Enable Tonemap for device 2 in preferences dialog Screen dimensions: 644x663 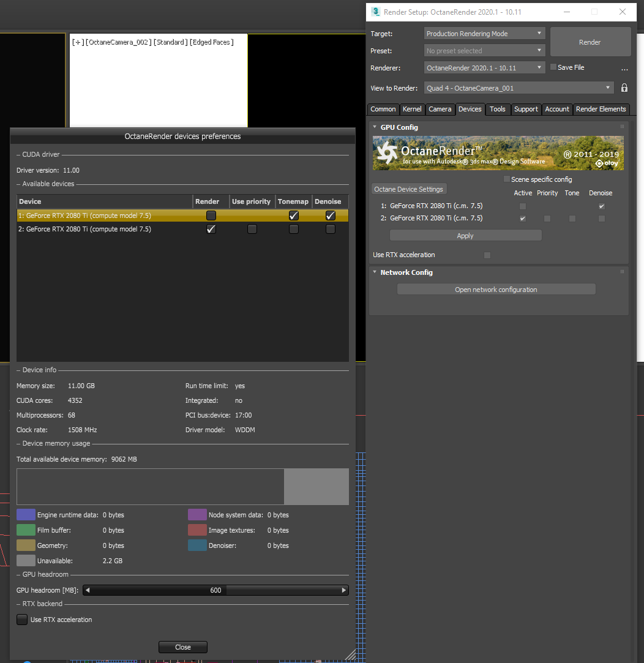293,229
